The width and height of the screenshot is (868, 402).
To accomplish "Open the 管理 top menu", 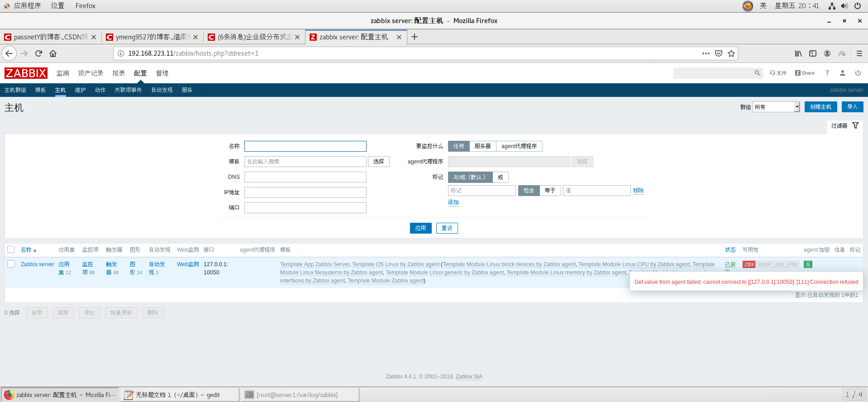I will [x=162, y=73].
